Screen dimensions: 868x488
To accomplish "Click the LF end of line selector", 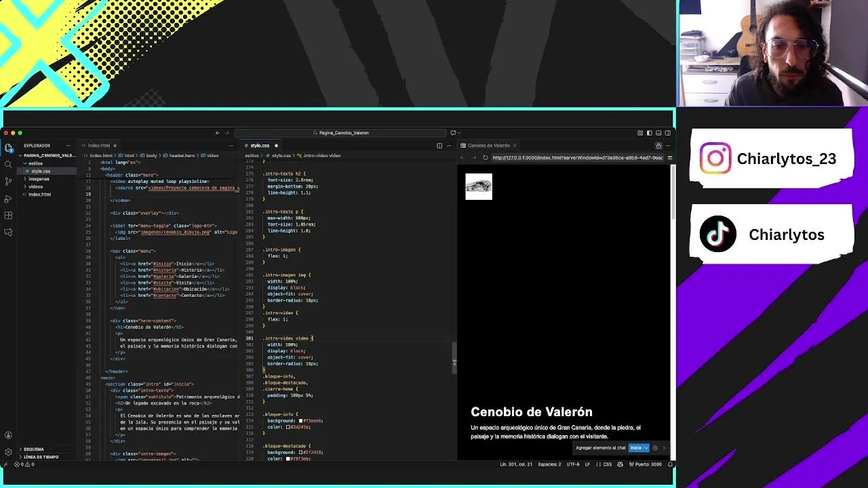I will (588, 464).
